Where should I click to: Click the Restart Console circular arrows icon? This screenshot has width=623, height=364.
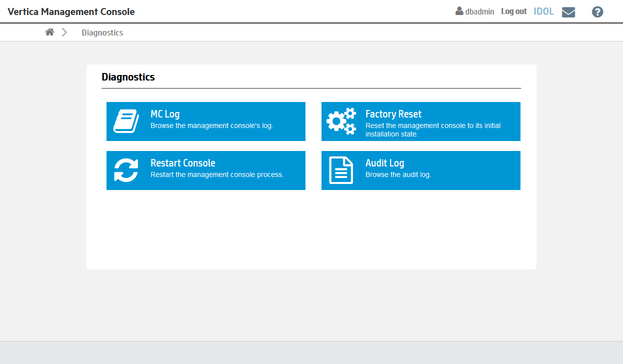[126, 170]
